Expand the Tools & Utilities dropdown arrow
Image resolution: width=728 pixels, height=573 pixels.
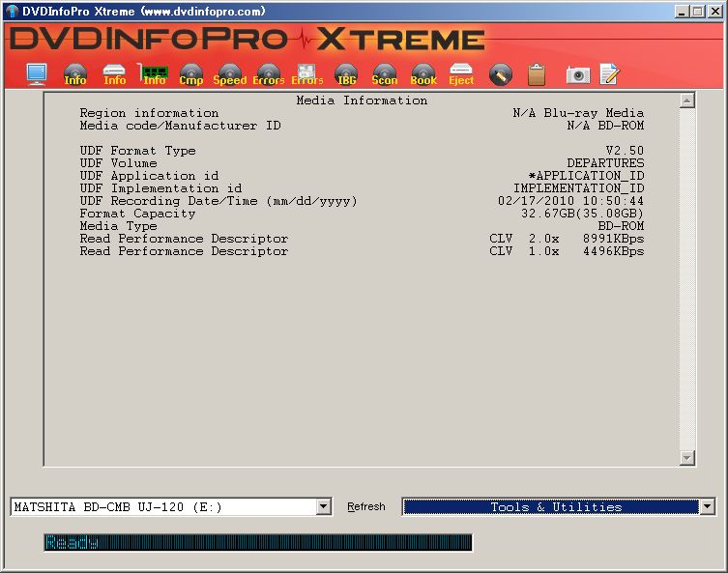coord(707,506)
